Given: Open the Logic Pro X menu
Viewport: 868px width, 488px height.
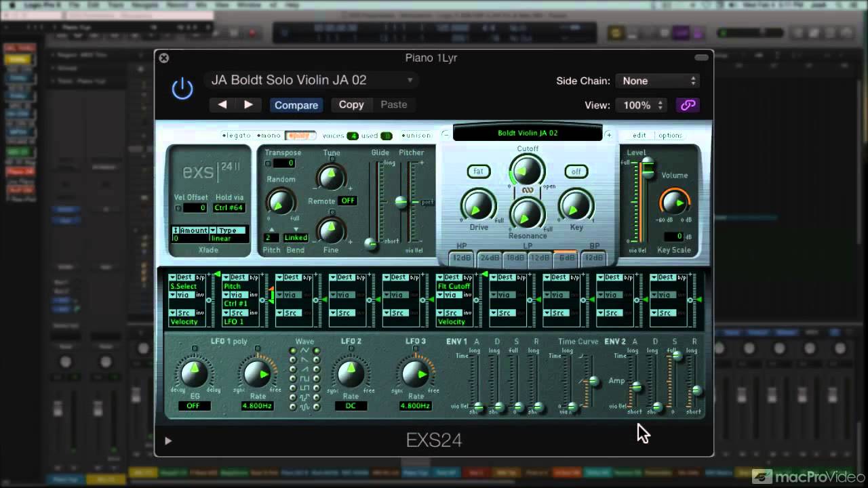Looking at the screenshot, I should [41, 5].
